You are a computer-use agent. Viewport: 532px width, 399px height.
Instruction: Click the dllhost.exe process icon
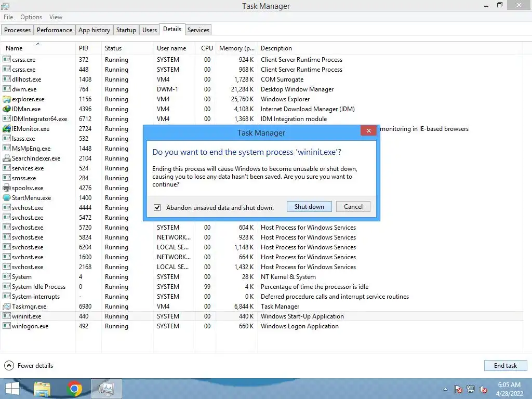[6, 79]
